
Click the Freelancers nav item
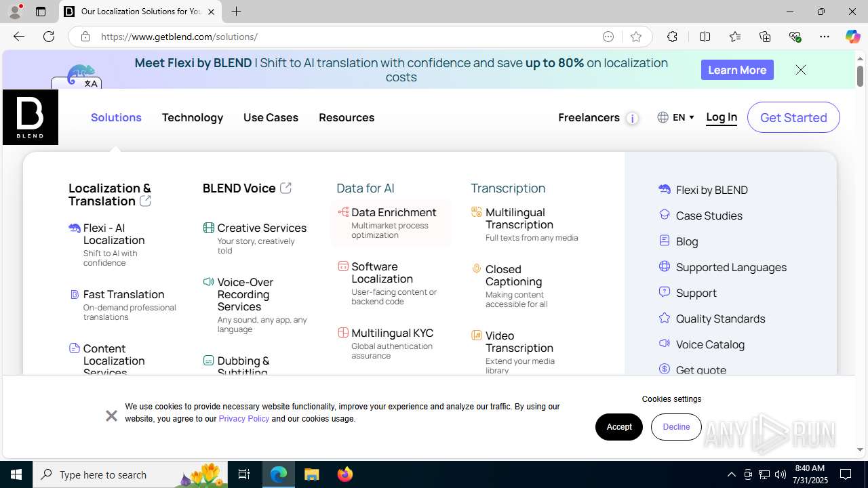589,117
